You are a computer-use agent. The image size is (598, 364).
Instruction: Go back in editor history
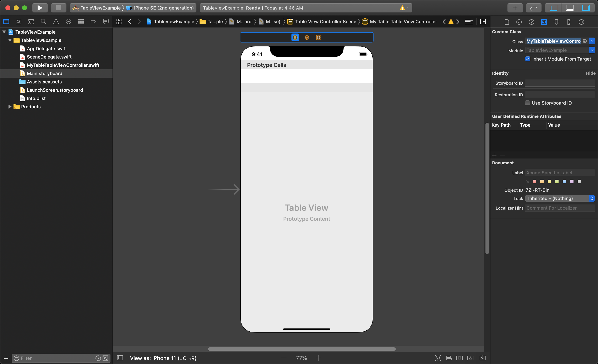pyautogui.click(x=130, y=22)
